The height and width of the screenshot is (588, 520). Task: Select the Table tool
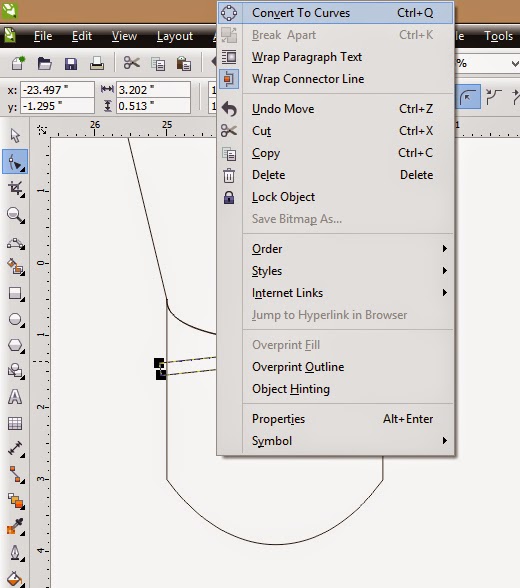pyautogui.click(x=15, y=423)
